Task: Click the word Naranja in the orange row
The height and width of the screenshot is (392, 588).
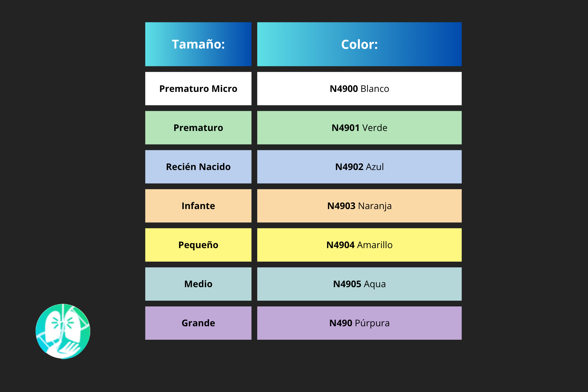Action: [375, 206]
